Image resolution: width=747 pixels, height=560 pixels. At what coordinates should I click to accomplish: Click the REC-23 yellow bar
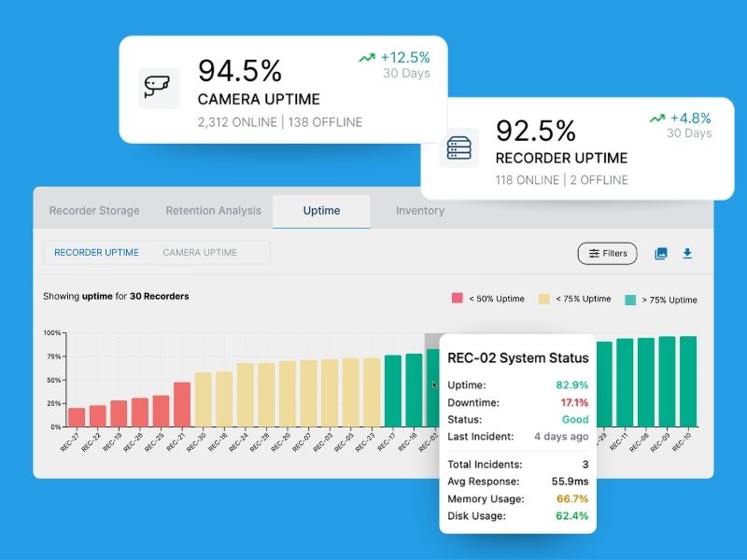(x=372, y=392)
